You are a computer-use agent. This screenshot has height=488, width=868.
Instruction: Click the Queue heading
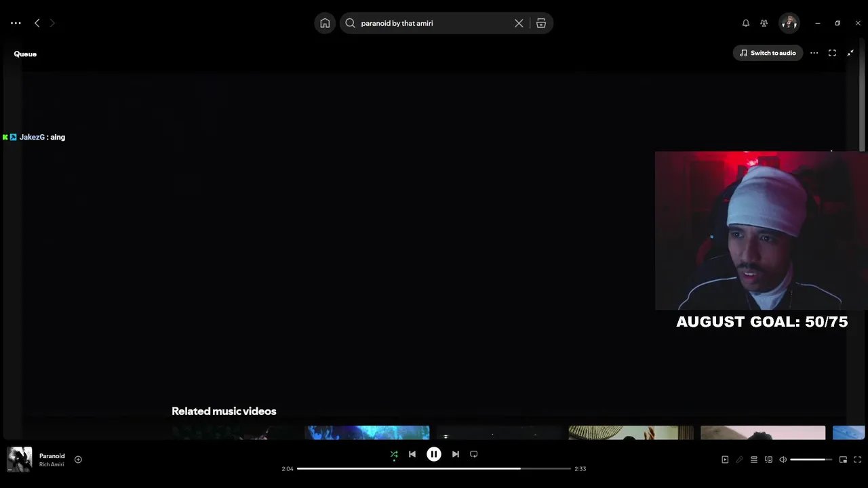tap(25, 54)
